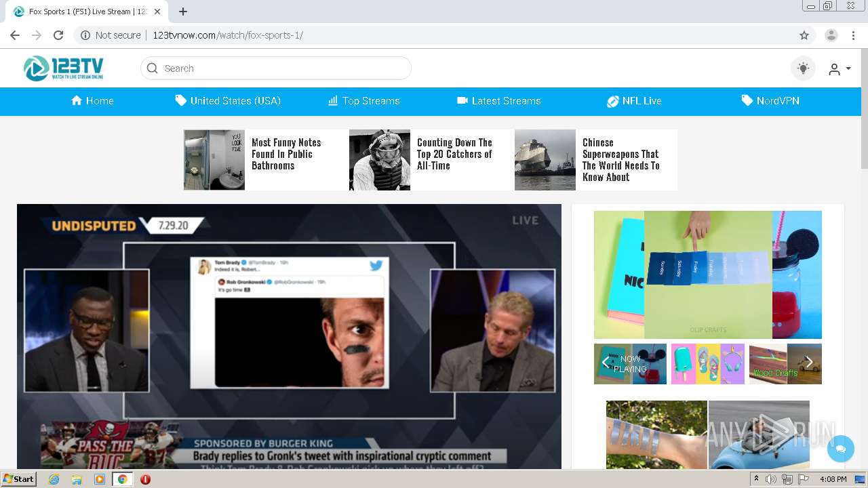The image size is (868, 488).
Task: Open the red Opera-style taskbar icon
Action: (145, 479)
